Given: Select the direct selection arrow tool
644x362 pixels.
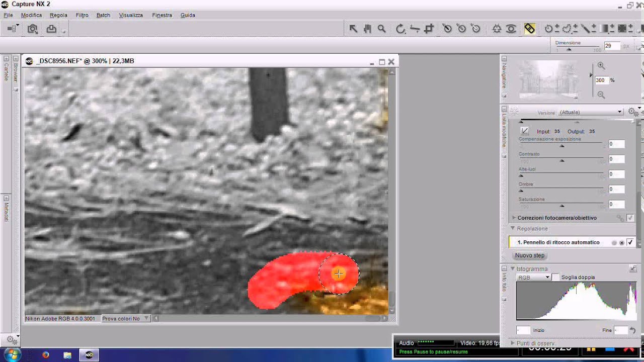Looking at the screenshot, I should click(x=353, y=29).
